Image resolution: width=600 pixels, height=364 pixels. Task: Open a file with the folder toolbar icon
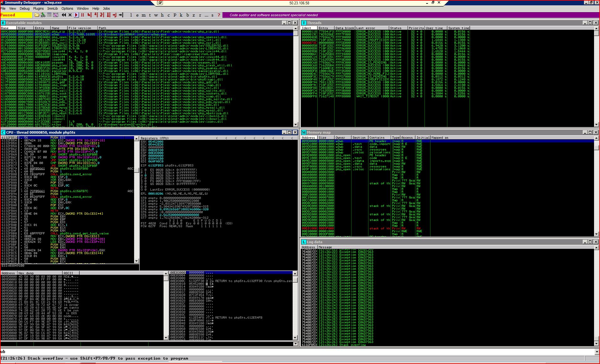click(x=37, y=15)
